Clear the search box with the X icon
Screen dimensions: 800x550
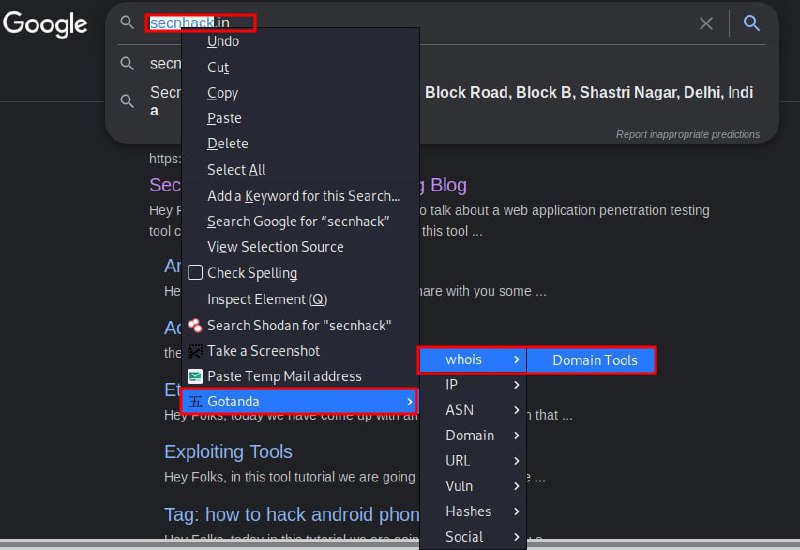(x=706, y=23)
